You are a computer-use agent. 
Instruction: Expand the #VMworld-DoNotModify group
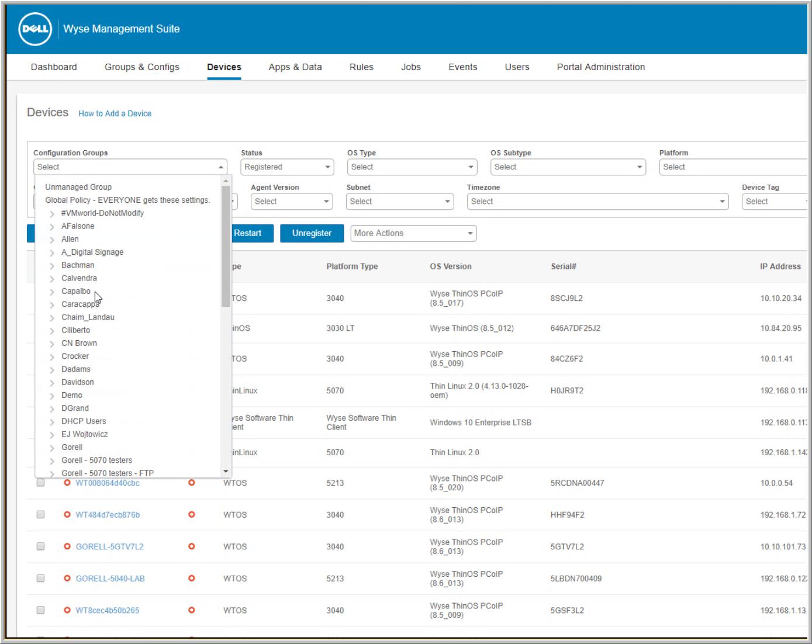pos(52,214)
